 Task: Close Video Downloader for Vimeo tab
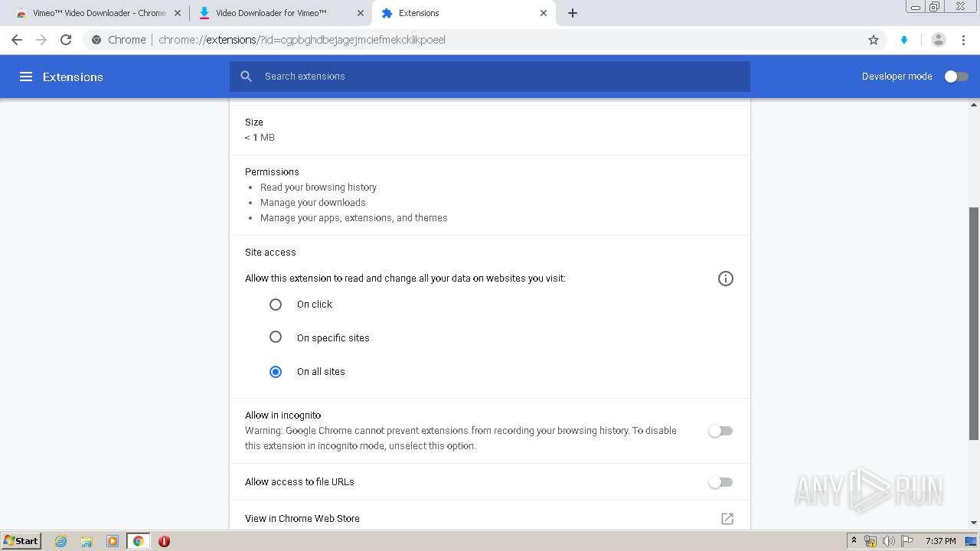[x=361, y=13]
